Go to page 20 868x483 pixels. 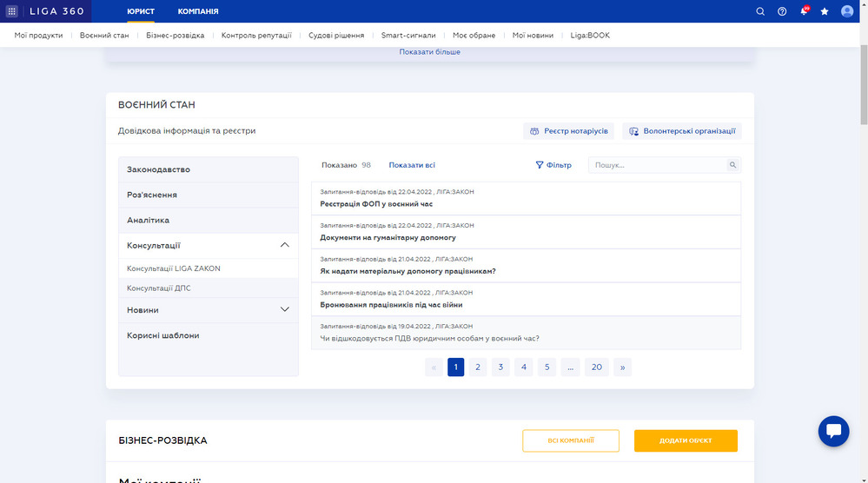(x=597, y=367)
